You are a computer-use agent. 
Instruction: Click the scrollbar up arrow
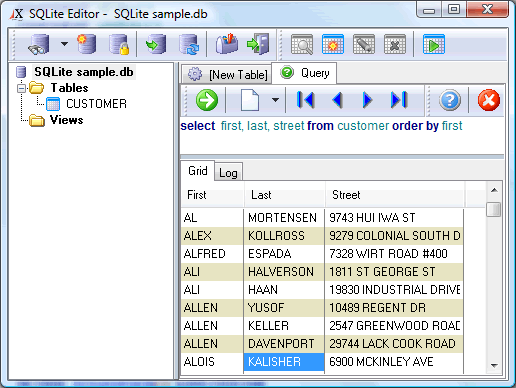click(x=494, y=190)
